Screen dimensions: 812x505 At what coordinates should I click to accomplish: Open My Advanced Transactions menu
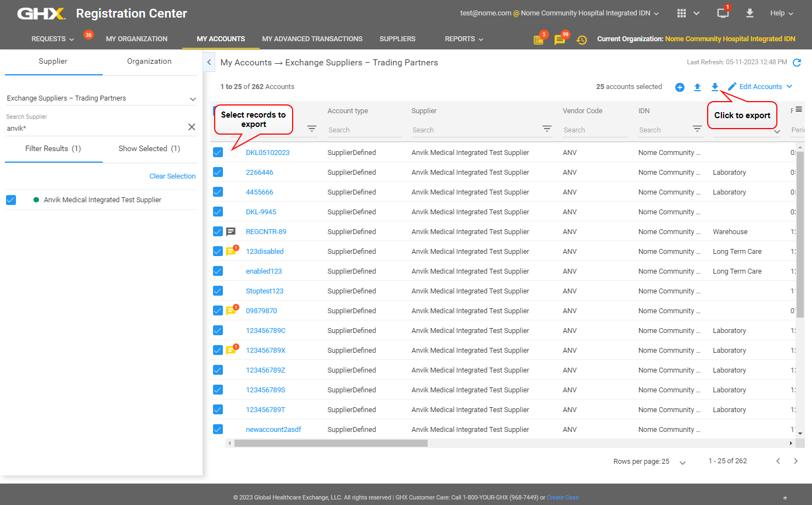(x=312, y=39)
